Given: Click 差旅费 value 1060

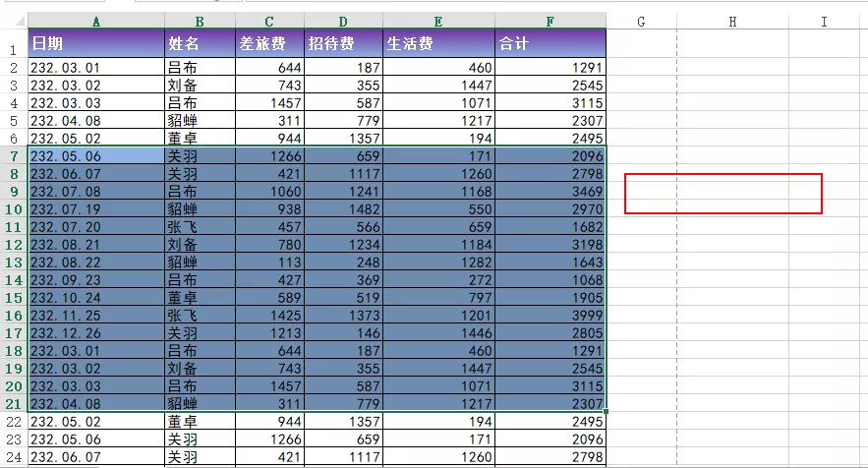Looking at the screenshot, I should tap(269, 192).
